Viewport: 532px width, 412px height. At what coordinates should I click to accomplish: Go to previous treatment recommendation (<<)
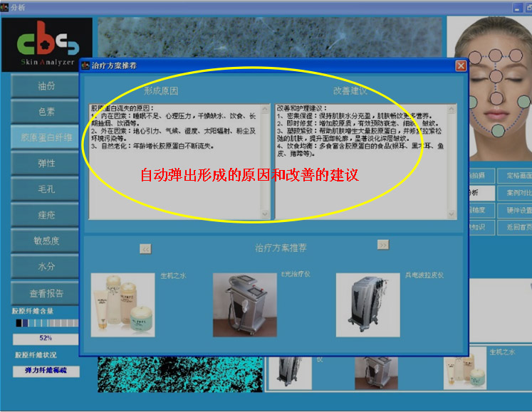pyautogui.click(x=145, y=249)
